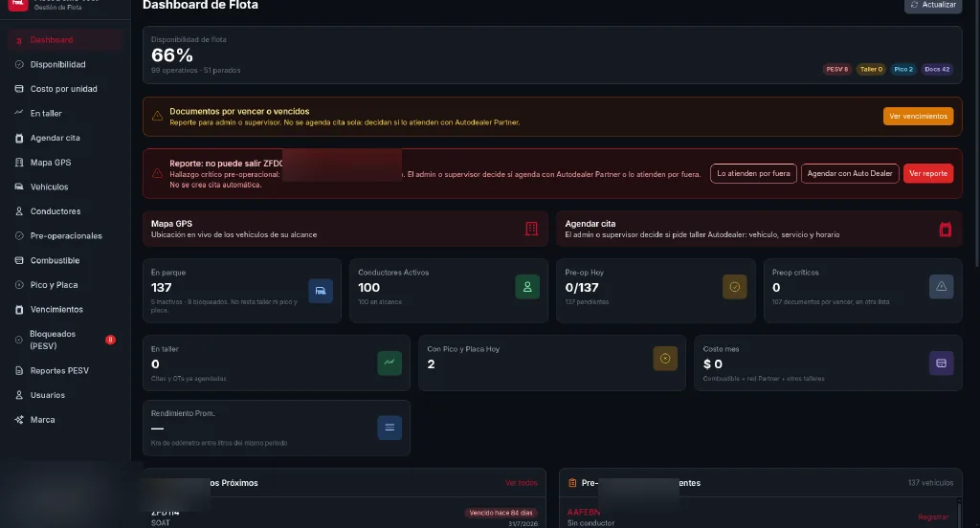Click the Vencido hace 84 días badge
This screenshot has width=980, height=528.
[501, 513]
